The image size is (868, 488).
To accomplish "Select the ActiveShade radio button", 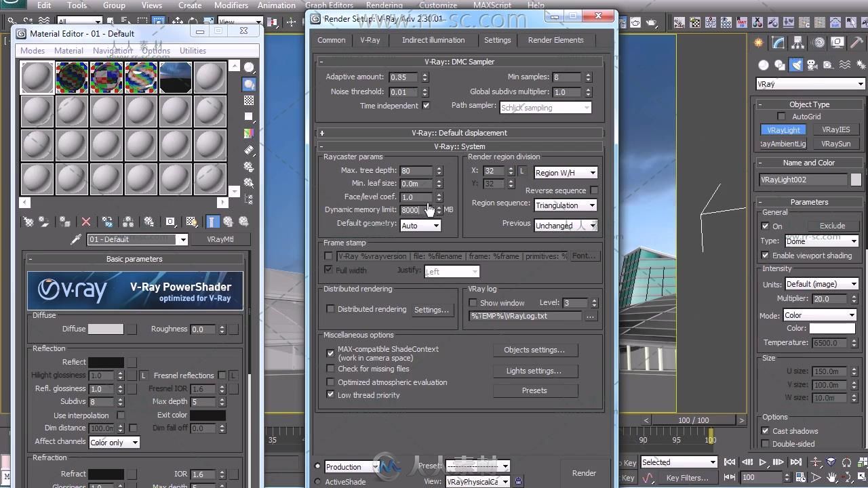I will click(317, 482).
